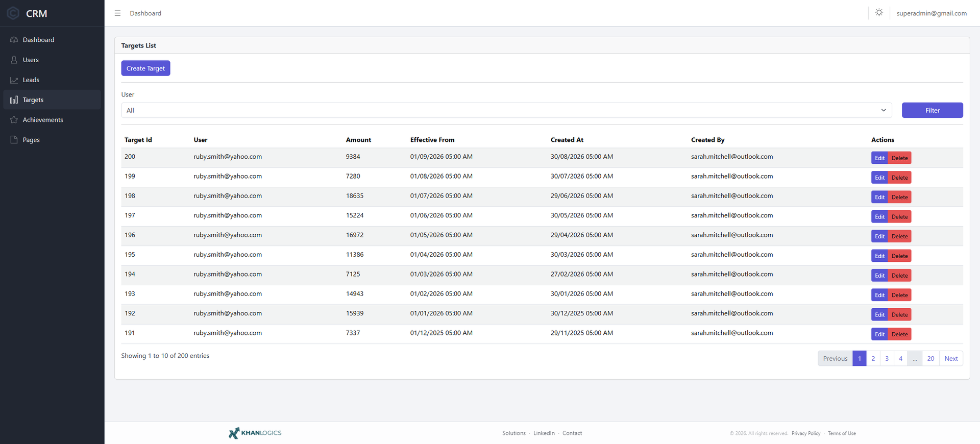Go to pagination page 3
The image size is (980, 444).
tap(887, 359)
